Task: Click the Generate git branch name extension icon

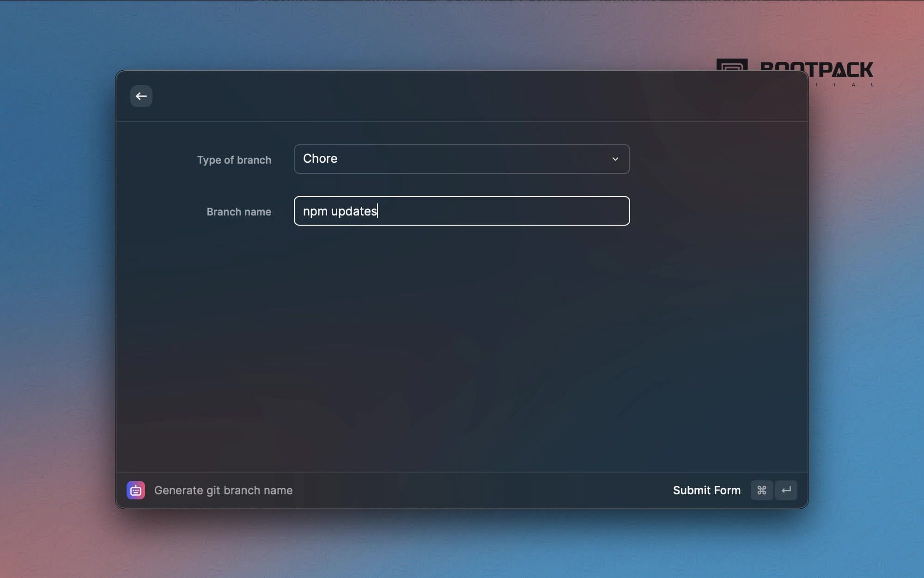Action: coord(135,490)
